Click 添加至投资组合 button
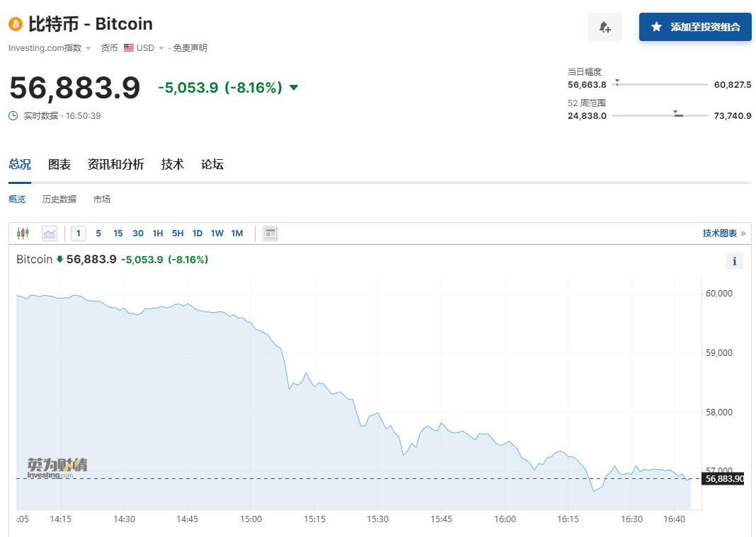This screenshot has height=537, width=756. coord(695,27)
